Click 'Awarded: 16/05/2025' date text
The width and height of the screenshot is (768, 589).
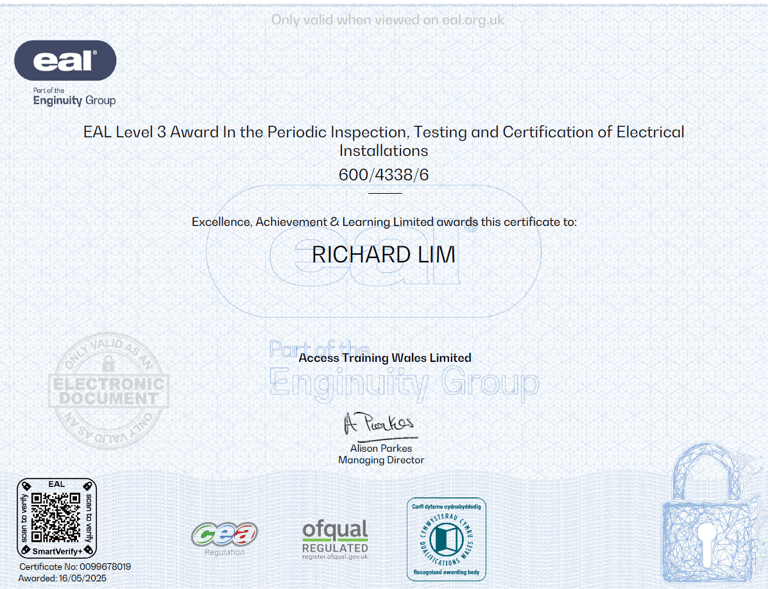(x=62, y=578)
